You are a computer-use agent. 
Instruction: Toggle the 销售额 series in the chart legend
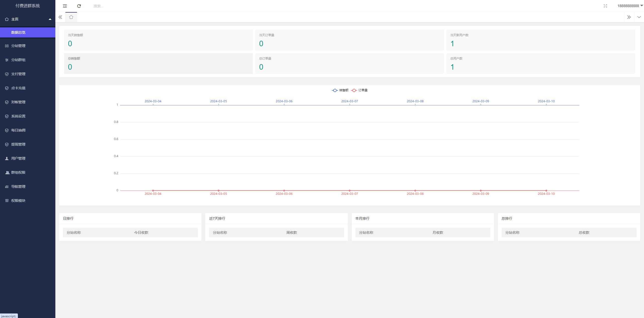click(340, 90)
